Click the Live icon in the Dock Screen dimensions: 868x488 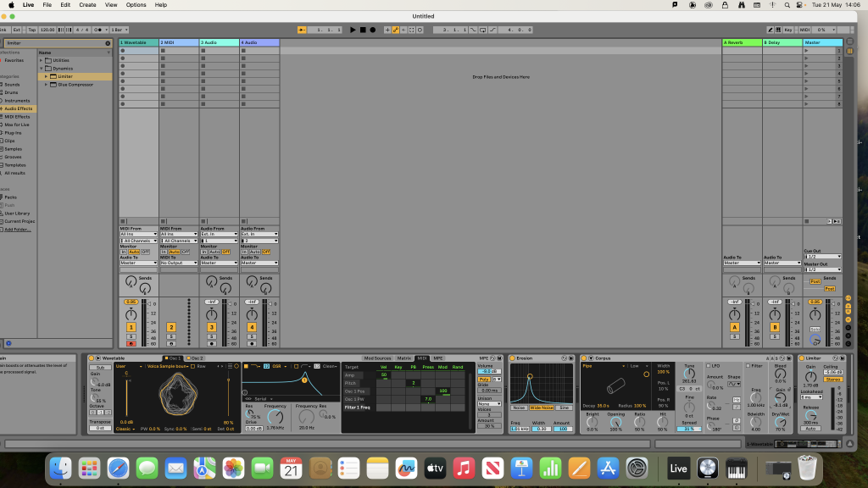[x=678, y=469]
